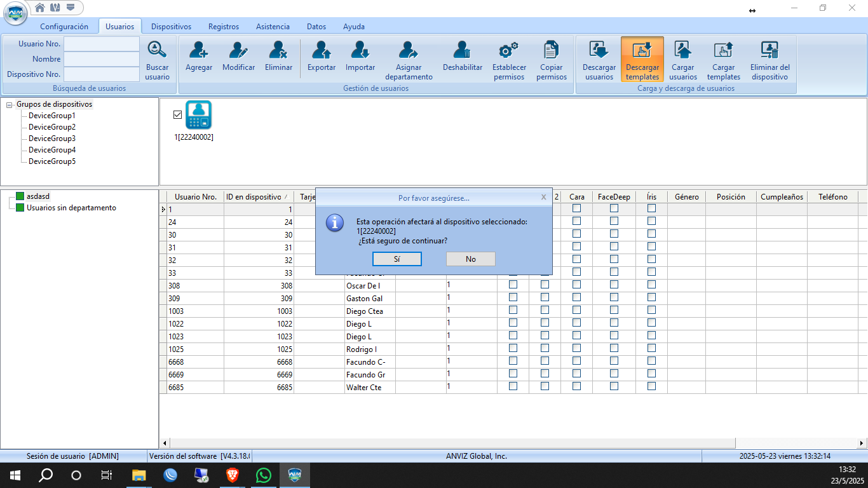The height and width of the screenshot is (488, 868).
Task: Click the Cargar templates icon
Action: tap(724, 50)
